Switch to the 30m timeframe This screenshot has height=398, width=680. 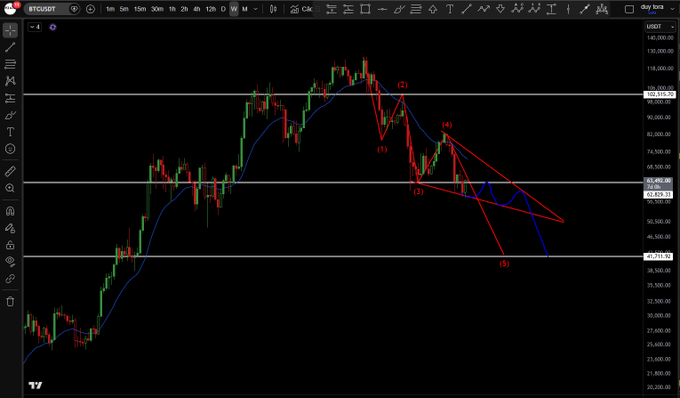157,9
